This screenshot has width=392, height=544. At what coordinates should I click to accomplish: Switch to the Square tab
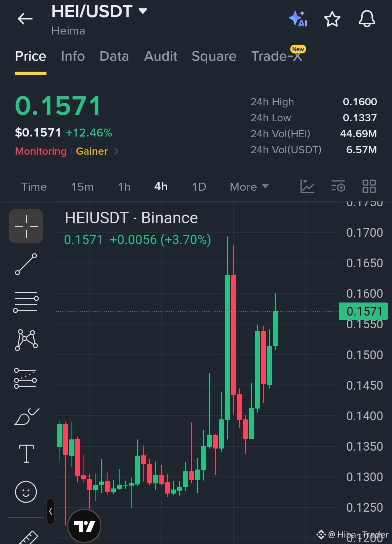tap(214, 56)
